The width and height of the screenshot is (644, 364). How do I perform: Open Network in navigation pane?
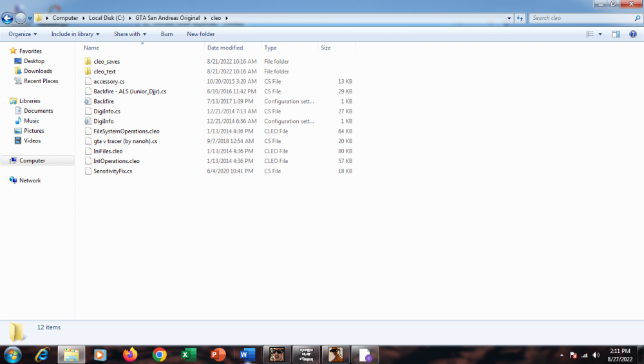30,180
